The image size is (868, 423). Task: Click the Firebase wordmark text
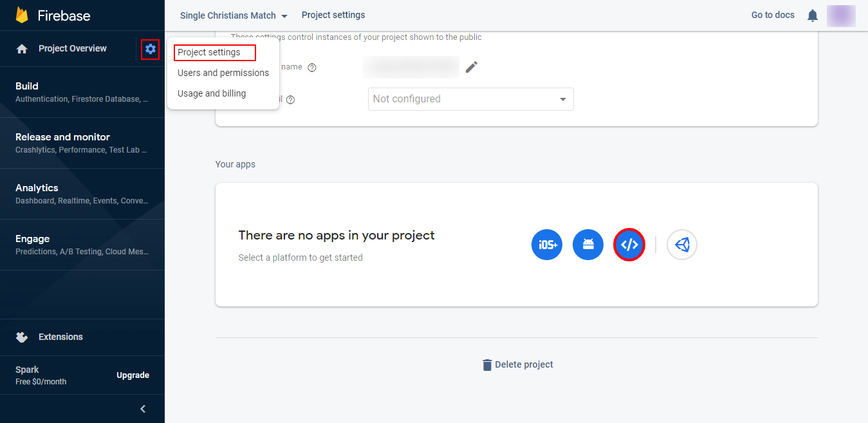[x=64, y=15]
